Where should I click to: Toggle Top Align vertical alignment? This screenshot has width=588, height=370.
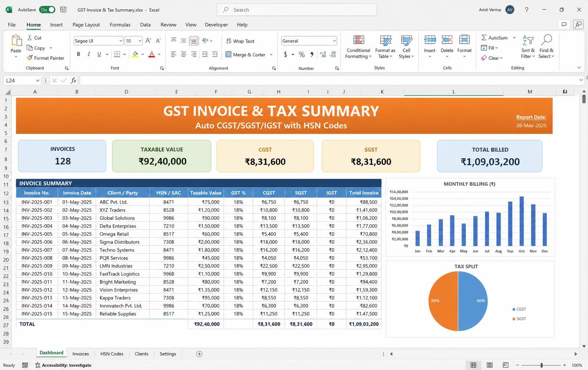(x=173, y=40)
